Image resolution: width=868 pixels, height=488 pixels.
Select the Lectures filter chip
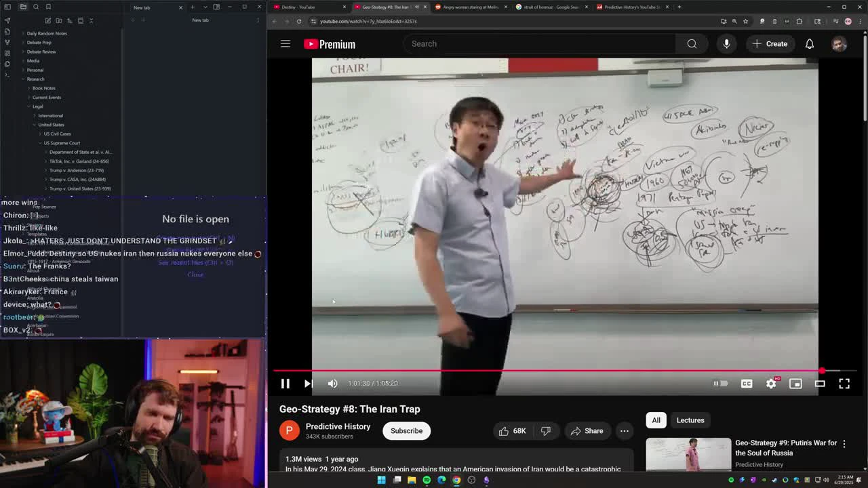click(690, 420)
